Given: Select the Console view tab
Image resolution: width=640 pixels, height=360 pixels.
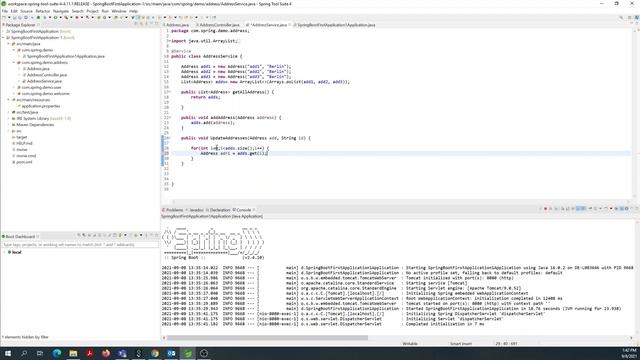Looking at the screenshot, I should [243, 210].
